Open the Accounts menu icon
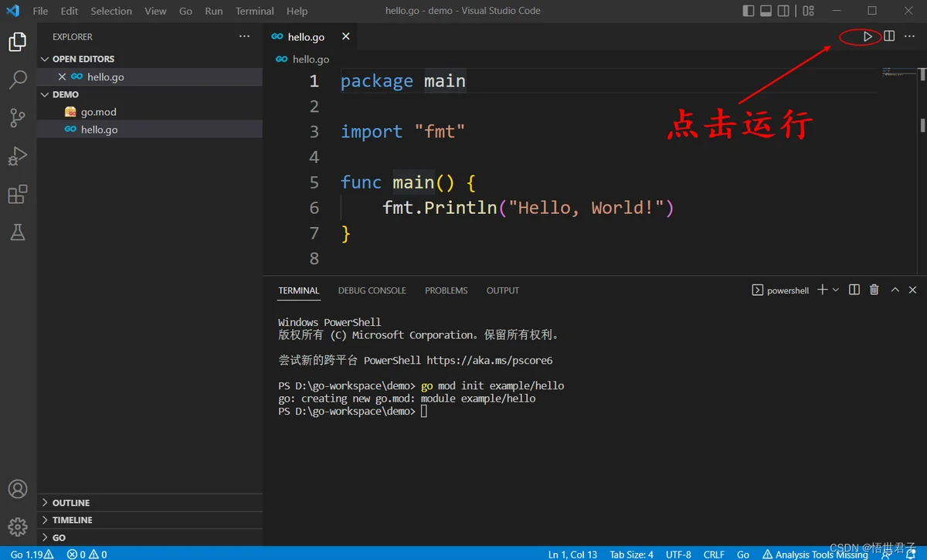Screen dimensions: 927x560 18,489
